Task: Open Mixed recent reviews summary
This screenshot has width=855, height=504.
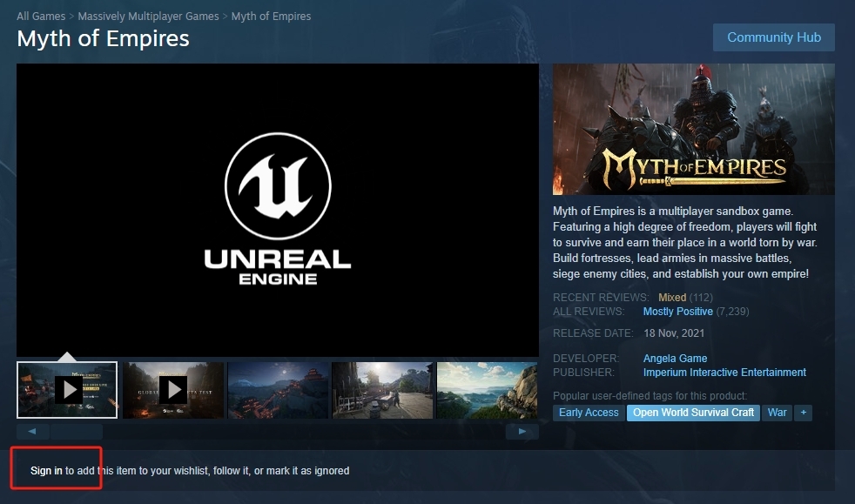Action: pos(672,298)
